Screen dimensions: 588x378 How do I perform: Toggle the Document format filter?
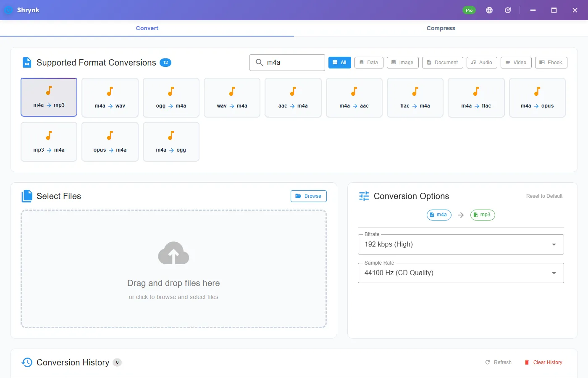(443, 63)
